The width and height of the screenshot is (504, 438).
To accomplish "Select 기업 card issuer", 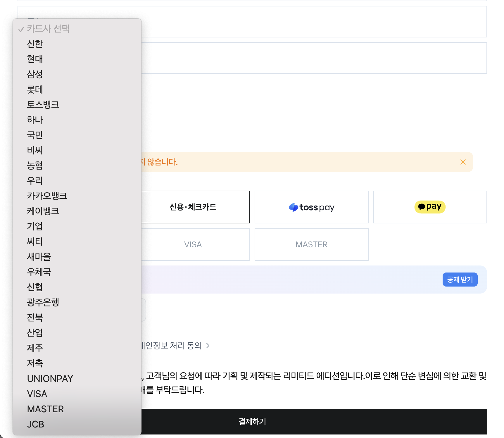I will [x=77, y=226].
